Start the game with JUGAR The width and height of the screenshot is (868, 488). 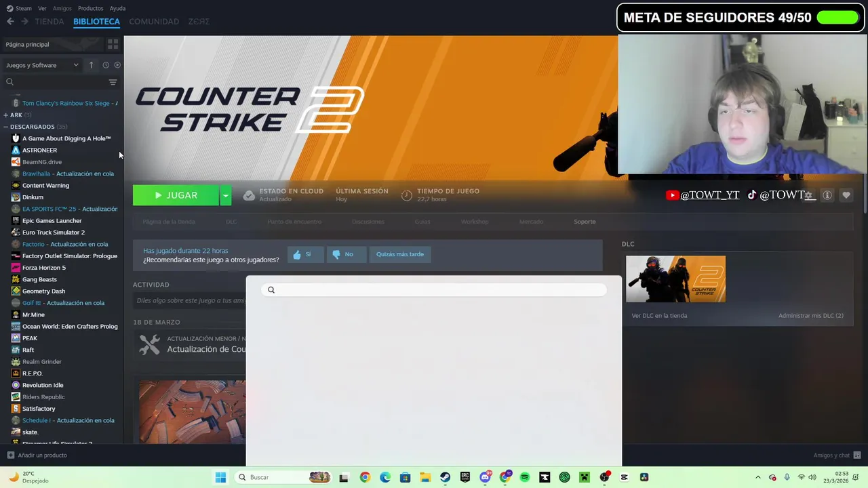coord(176,195)
